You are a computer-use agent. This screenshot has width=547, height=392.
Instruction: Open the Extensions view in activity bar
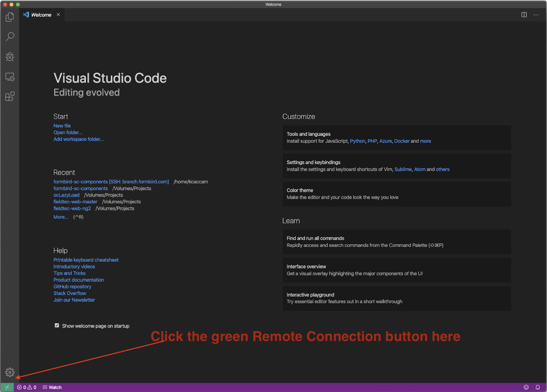10,96
